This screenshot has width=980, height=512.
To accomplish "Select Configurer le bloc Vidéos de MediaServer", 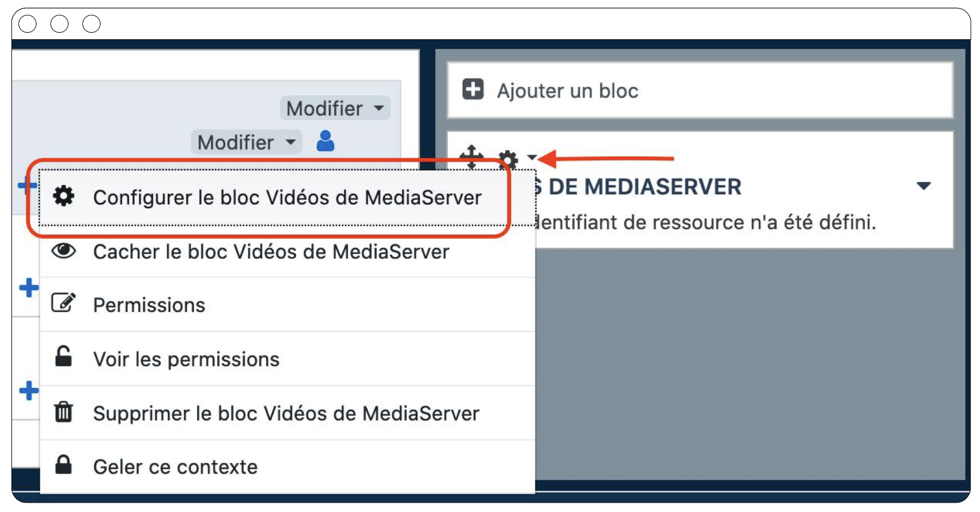I will 287,198.
